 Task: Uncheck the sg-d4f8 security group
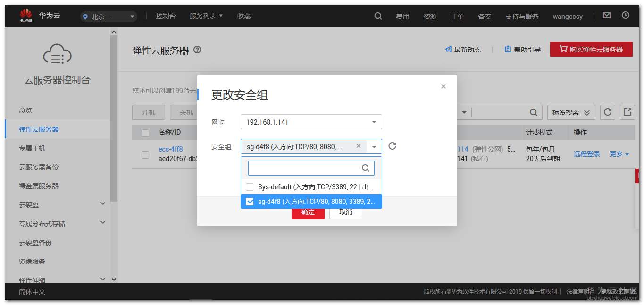(250, 202)
